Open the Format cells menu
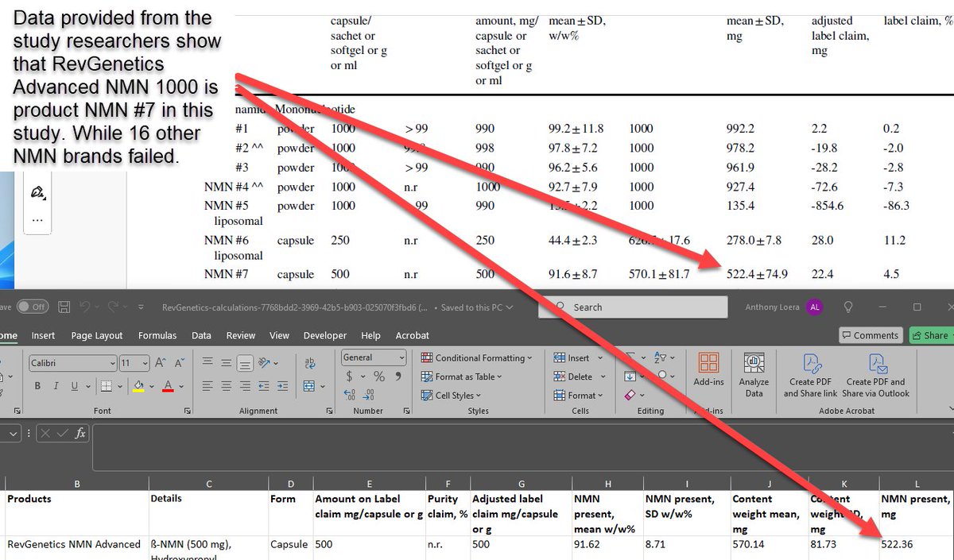Image resolution: width=954 pixels, height=560 pixels. click(x=578, y=396)
